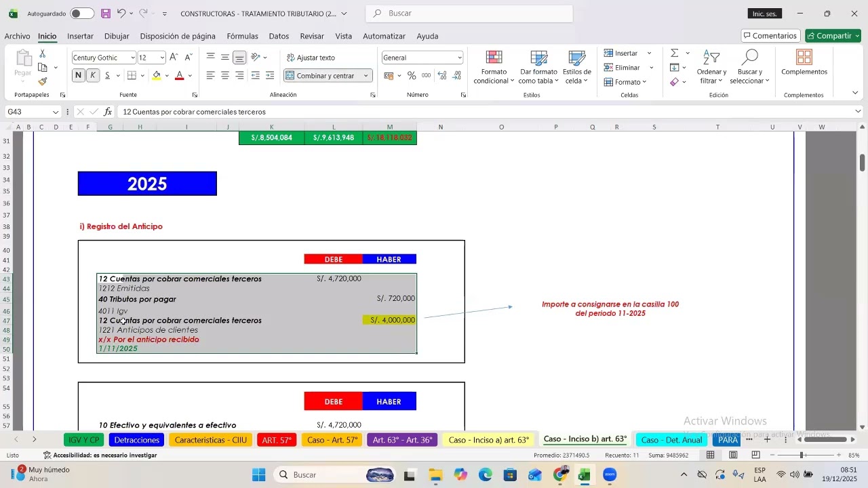Select the Caso - Det. Anual sheet
Screen dimensions: 868x488
coord(671,440)
